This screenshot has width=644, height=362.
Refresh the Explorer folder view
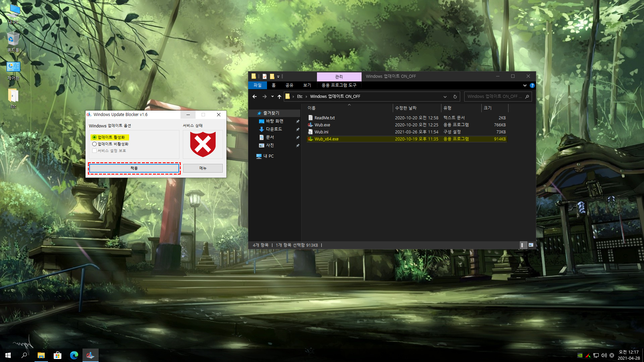[x=455, y=97]
